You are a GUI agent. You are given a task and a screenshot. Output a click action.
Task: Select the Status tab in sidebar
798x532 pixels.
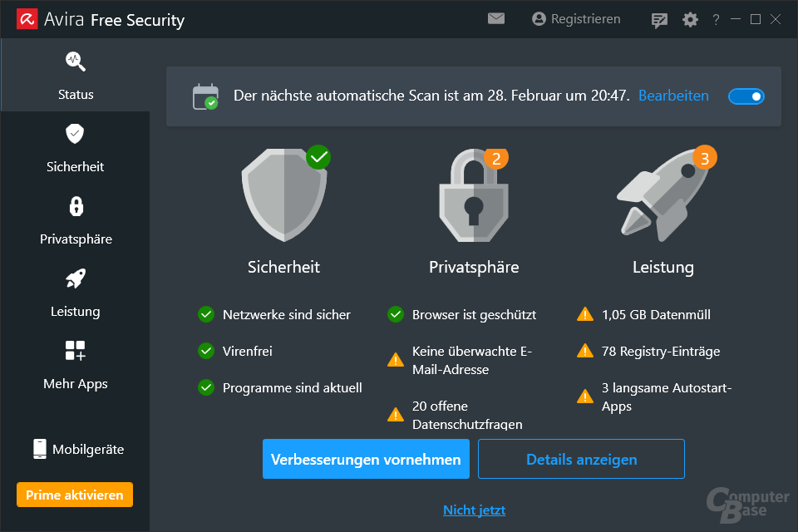pos(76,75)
